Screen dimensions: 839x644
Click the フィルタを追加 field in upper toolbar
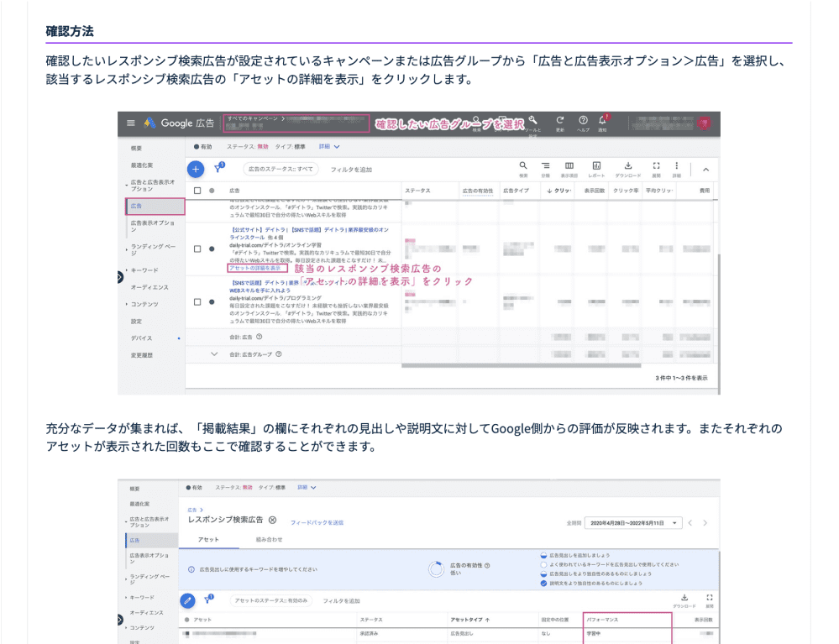(x=351, y=170)
